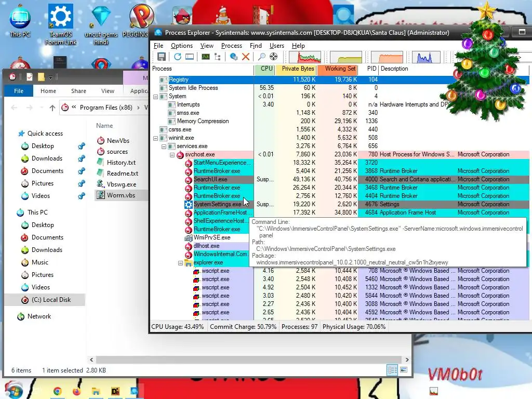Select the SearchUI.exe process row
Image resolution: width=532 pixels, height=399 pixels.
340,179
